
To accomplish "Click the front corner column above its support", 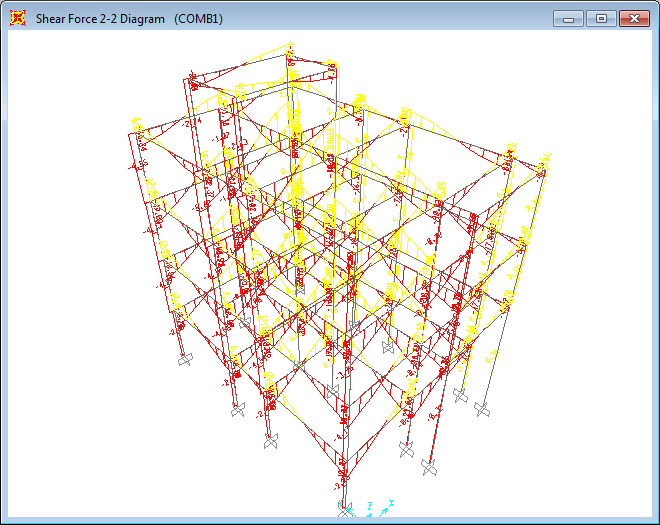I will (x=345, y=480).
